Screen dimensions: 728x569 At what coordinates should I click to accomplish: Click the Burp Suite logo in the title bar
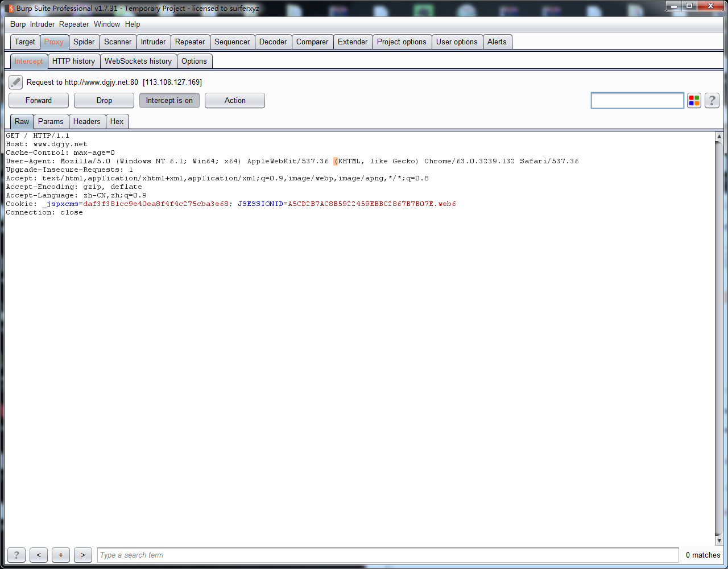pos(9,8)
